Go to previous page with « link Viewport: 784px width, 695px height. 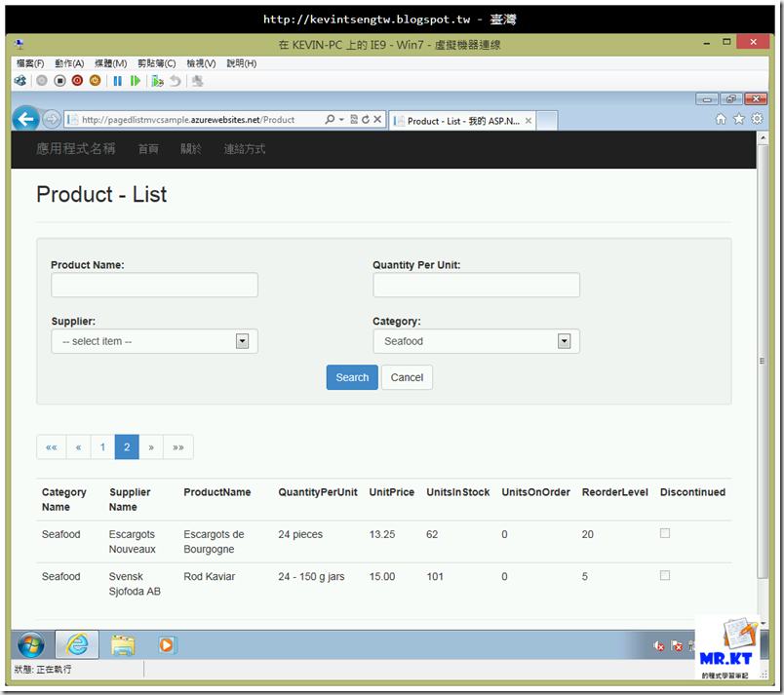point(78,447)
